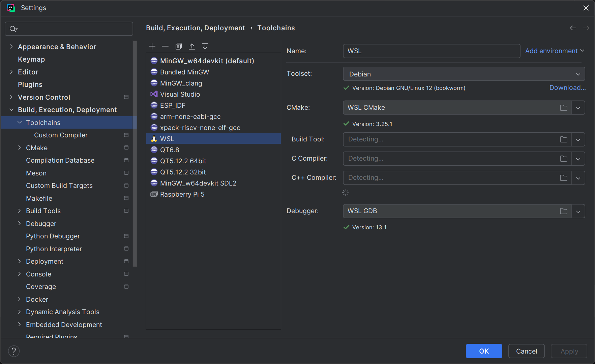The height and width of the screenshot is (364, 595).
Task: Remove selected toolchain with minus icon
Action: (165, 46)
